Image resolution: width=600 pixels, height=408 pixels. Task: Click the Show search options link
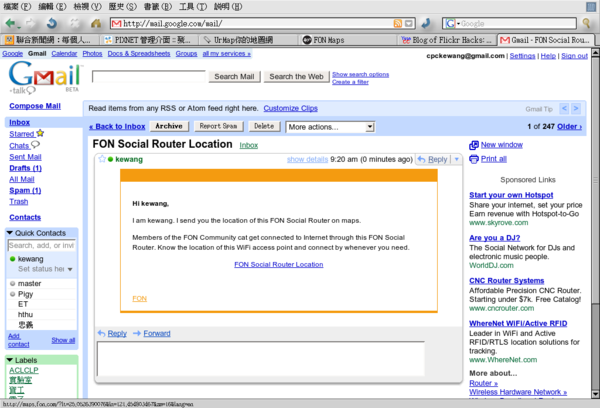pyautogui.click(x=360, y=74)
